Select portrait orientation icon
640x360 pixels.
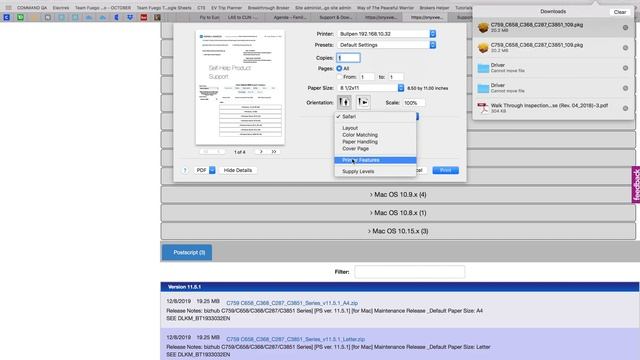tap(344, 102)
